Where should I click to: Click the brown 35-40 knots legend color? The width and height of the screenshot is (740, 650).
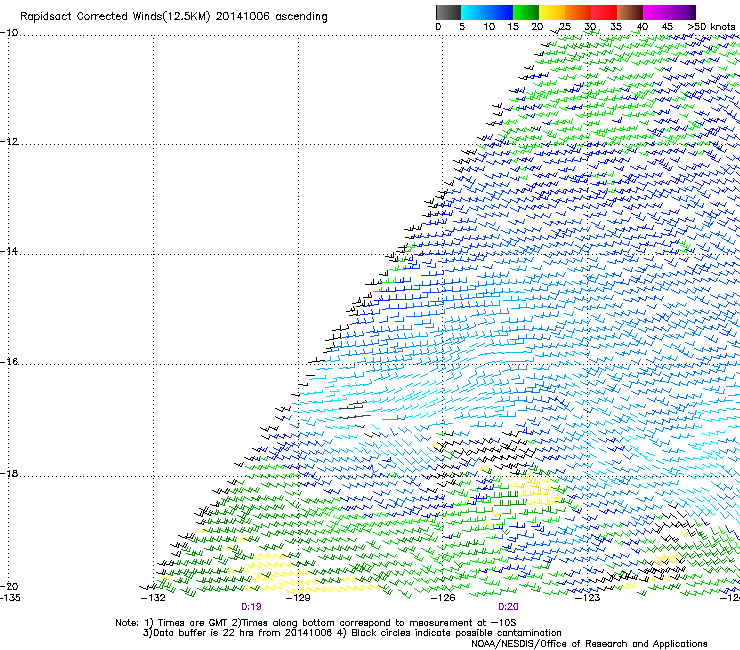point(630,12)
